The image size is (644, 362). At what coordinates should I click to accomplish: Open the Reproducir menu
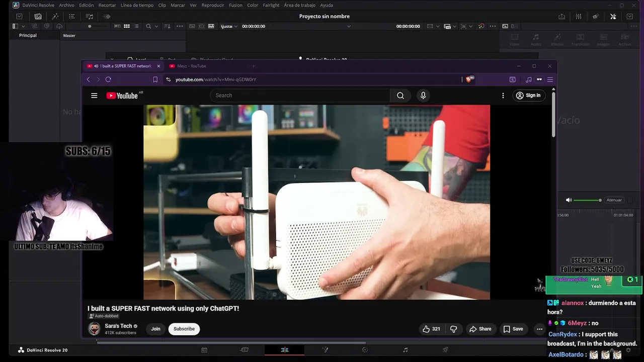[x=213, y=5]
